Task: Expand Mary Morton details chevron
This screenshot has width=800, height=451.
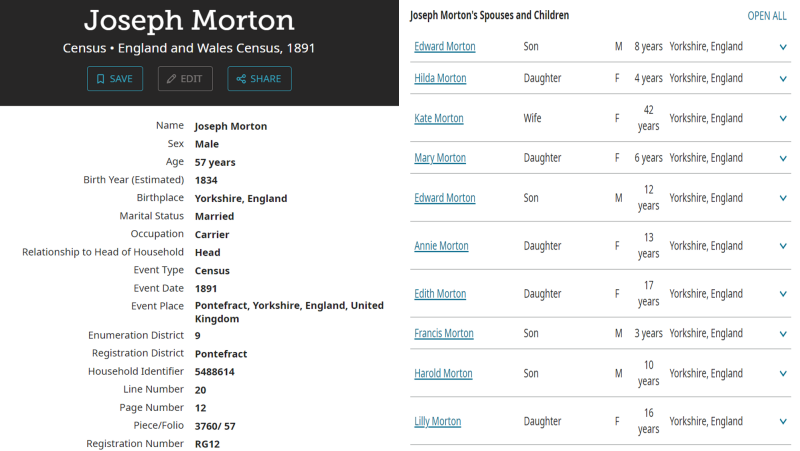Action: [x=783, y=158]
